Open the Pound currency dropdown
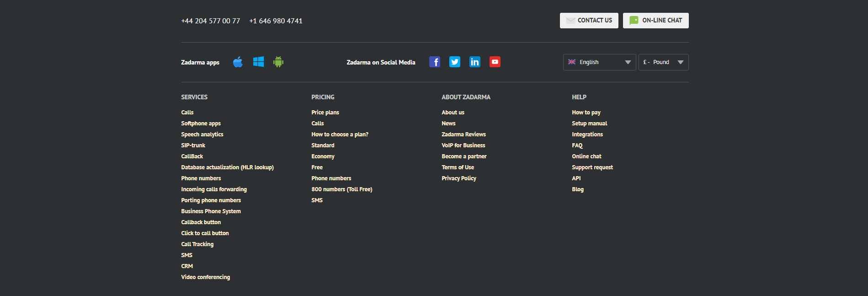 pos(663,62)
